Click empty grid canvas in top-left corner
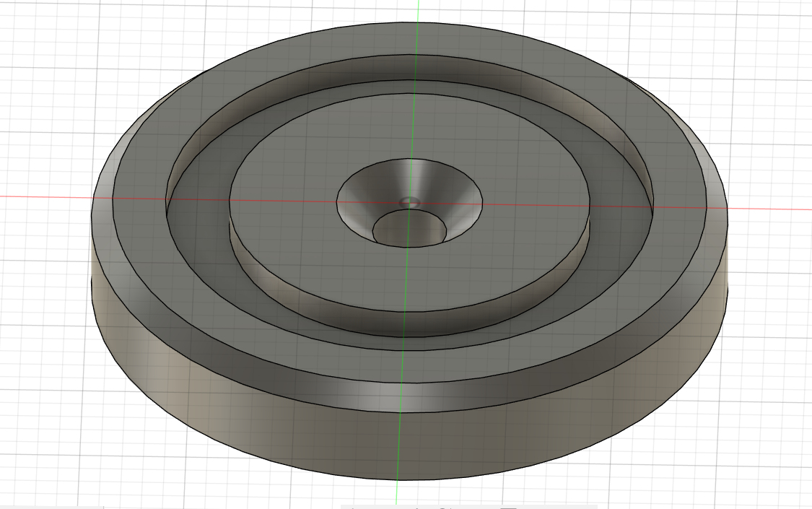The width and height of the screenshot is (812, 509). 36,29
